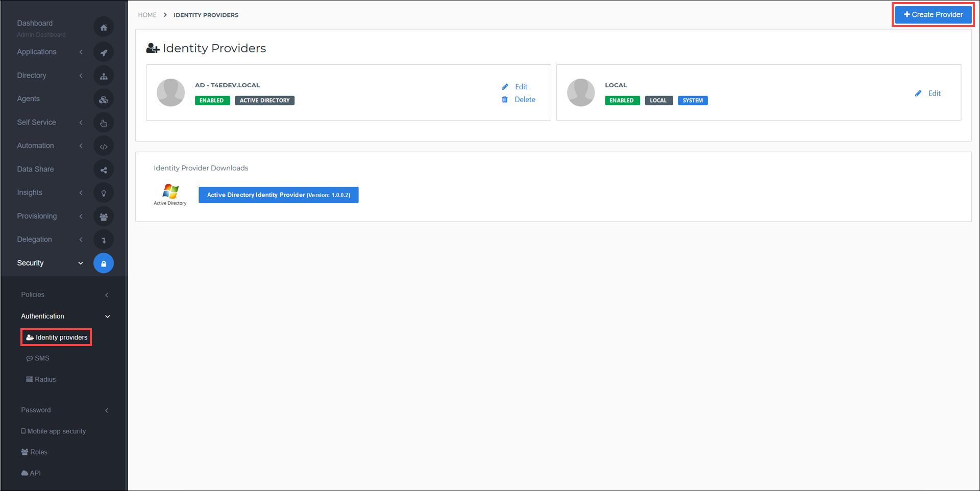The width and height of the screenshot is (980, 491).
Task: Click the Dashboard home icon
Action: tap(104, 28)
